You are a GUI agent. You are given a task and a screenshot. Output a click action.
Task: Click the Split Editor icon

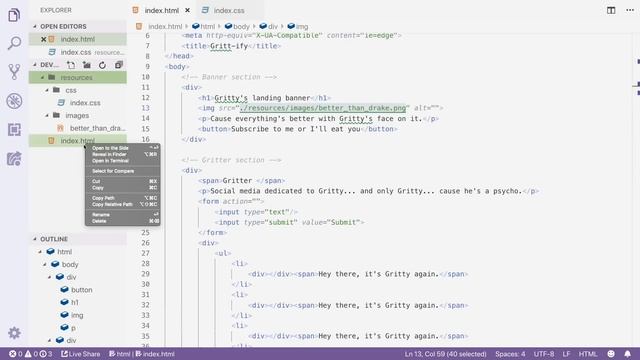coord(611,10)
